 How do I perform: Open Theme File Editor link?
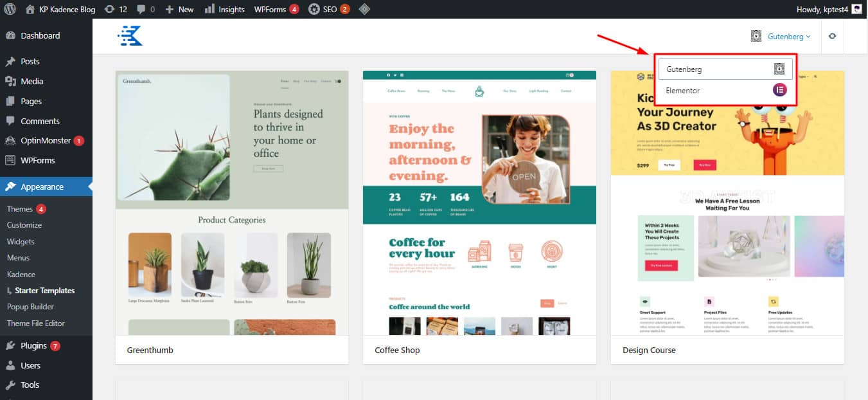[x=36, y=323]
